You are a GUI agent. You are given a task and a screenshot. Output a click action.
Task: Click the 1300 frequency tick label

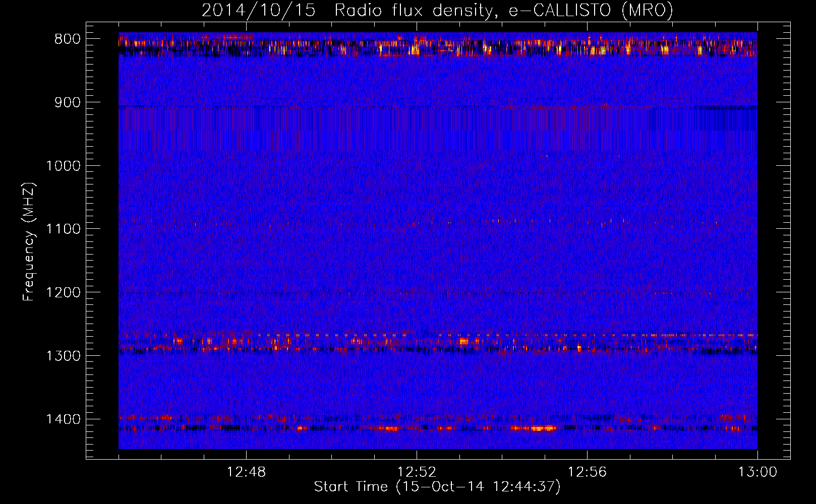[63, 356]
